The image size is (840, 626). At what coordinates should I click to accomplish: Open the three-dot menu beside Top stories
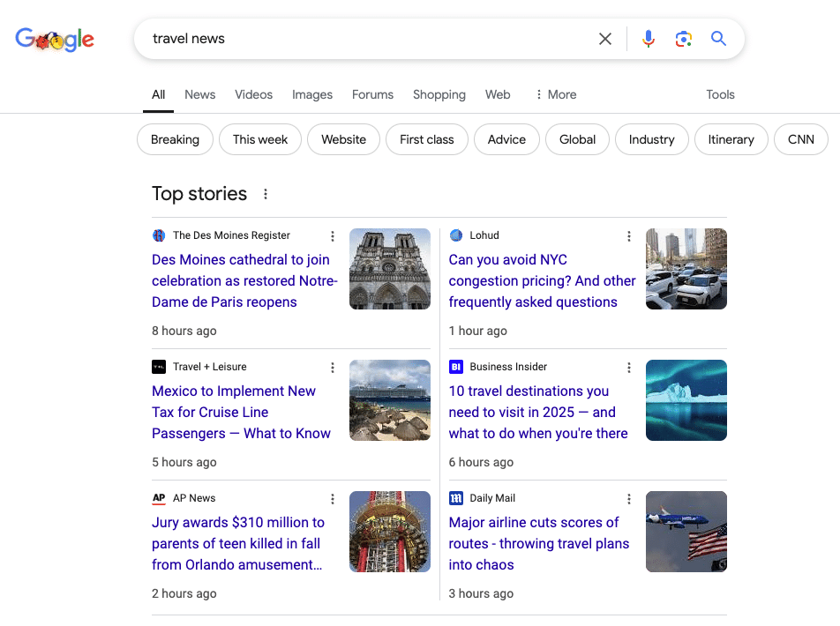click(x=266, y=194)
